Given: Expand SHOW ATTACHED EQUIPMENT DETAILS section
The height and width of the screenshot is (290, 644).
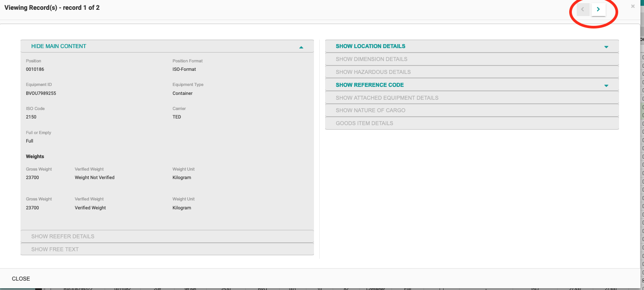Looking at the screenshot, I should (387, 98).
